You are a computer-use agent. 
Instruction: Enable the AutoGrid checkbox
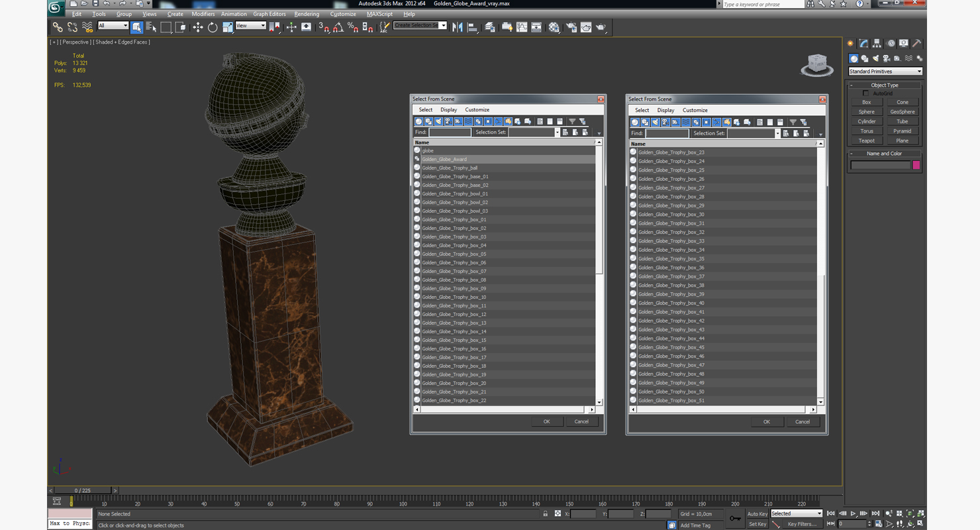866,93
